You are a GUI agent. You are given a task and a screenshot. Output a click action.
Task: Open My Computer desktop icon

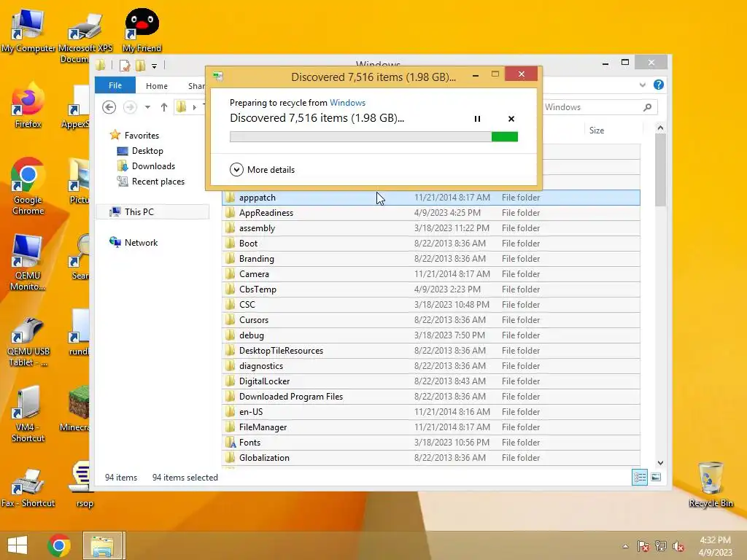[x=28, y=31]
